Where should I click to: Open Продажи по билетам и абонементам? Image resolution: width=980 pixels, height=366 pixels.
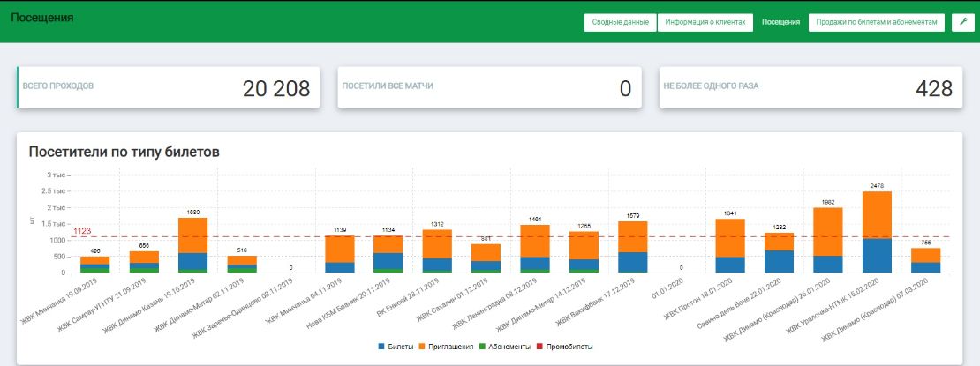pyautogui.click(x=876, y=23)
